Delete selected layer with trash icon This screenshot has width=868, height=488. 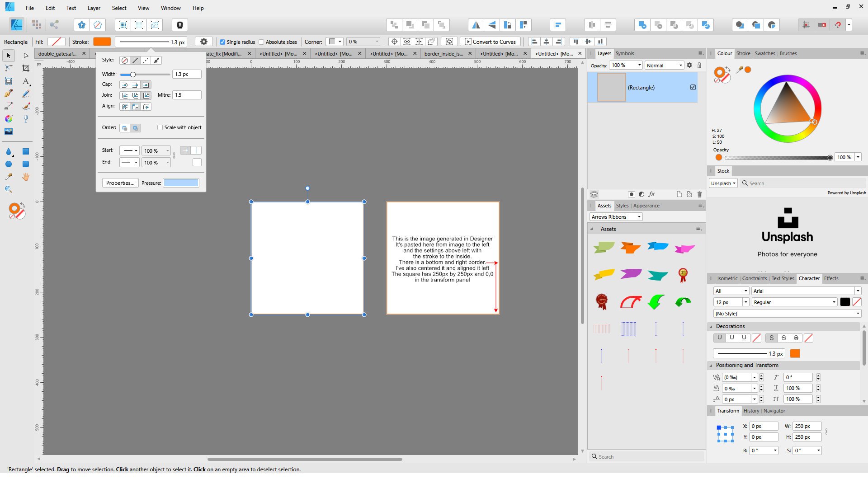(x=699, y=194)
